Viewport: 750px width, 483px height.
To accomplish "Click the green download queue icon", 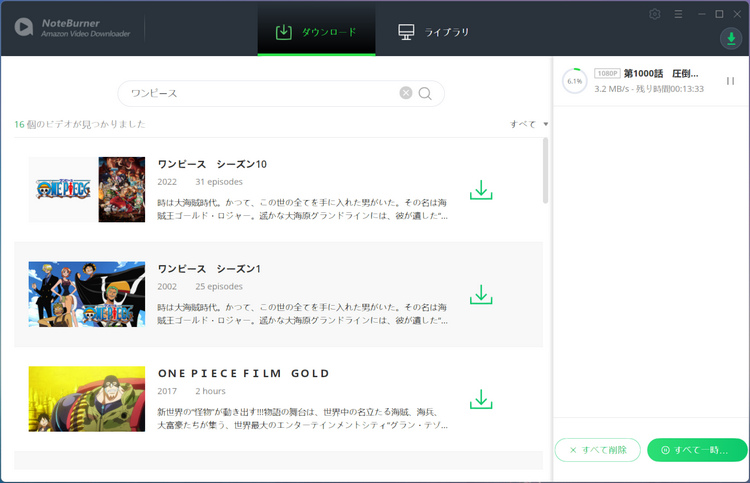I will click(x=731, y=38).
